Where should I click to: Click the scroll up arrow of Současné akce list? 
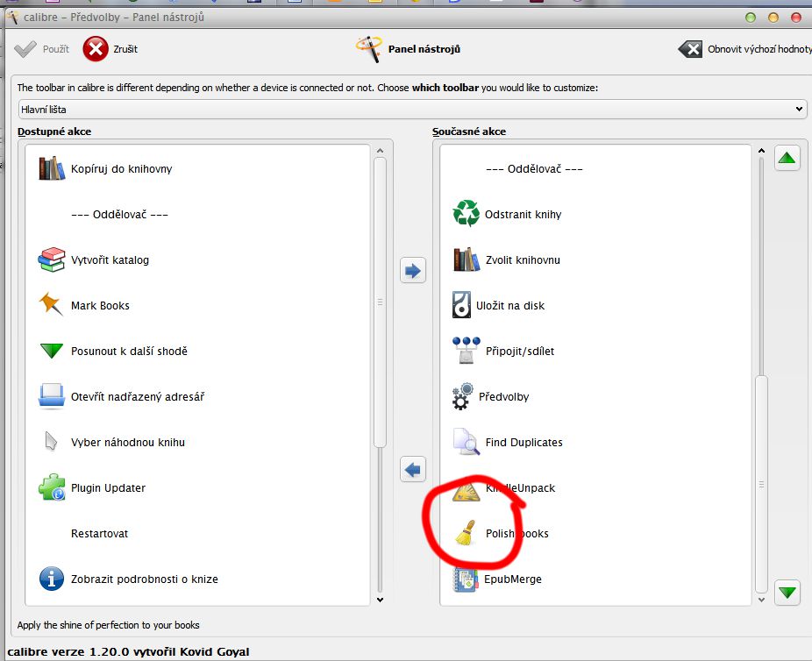761,151
